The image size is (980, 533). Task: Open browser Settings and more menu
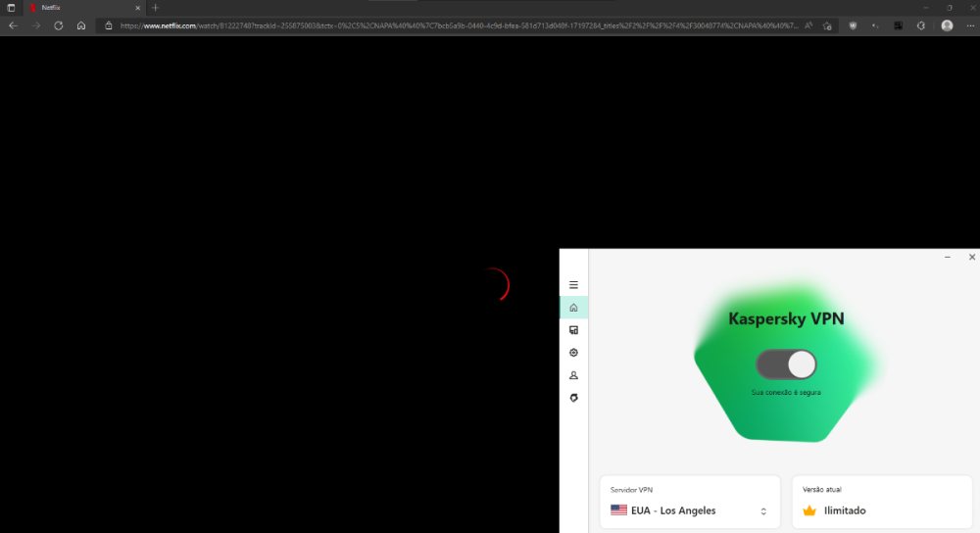[x=970, y=25]
